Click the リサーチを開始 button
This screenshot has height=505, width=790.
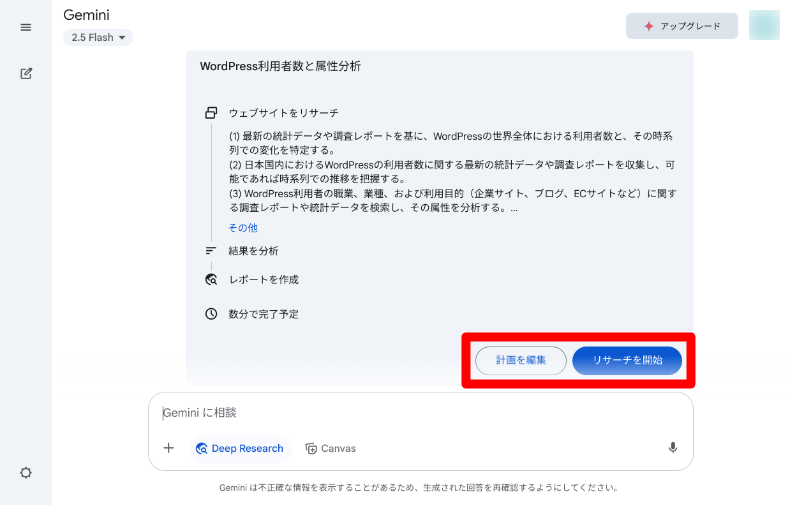point(627,360)
